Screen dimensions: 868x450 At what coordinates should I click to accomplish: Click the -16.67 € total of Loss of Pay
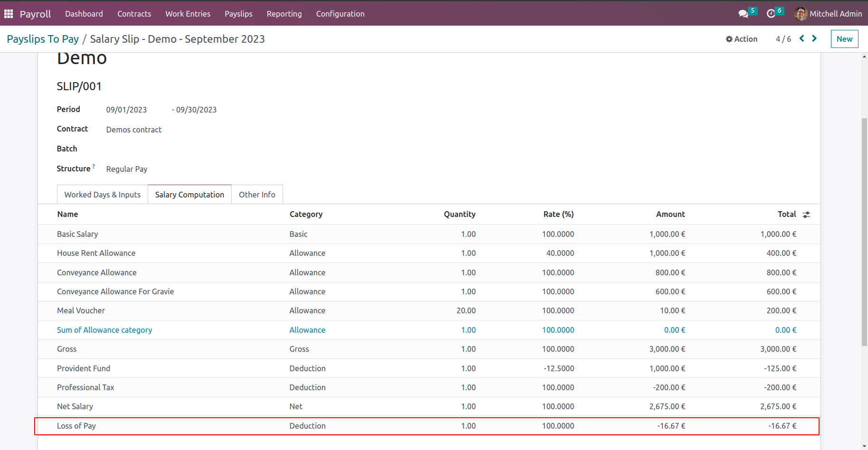pyautogui.click(x=782, y=426)
